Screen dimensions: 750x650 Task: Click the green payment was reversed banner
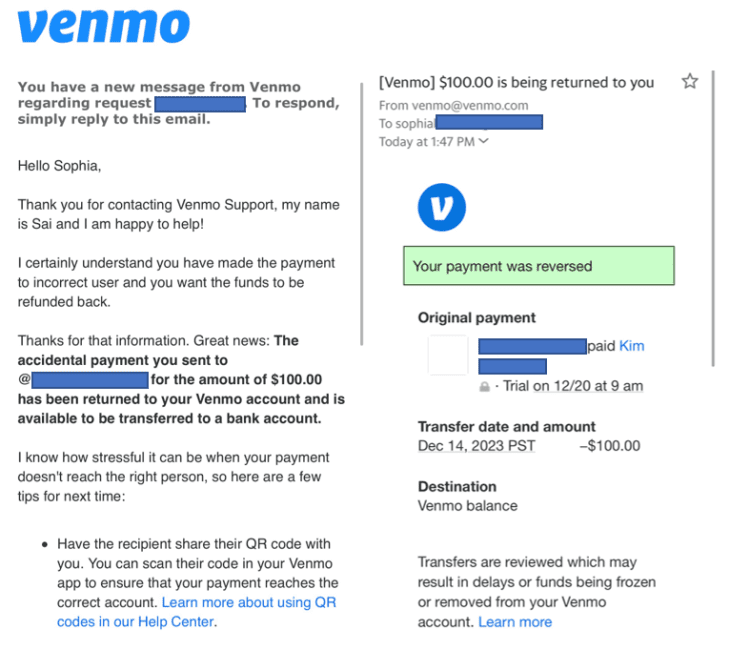click(538, 266)
